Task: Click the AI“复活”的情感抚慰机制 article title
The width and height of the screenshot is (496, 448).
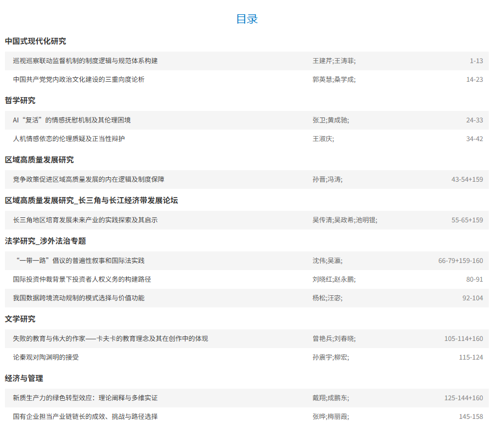Action: click(71, 120)
